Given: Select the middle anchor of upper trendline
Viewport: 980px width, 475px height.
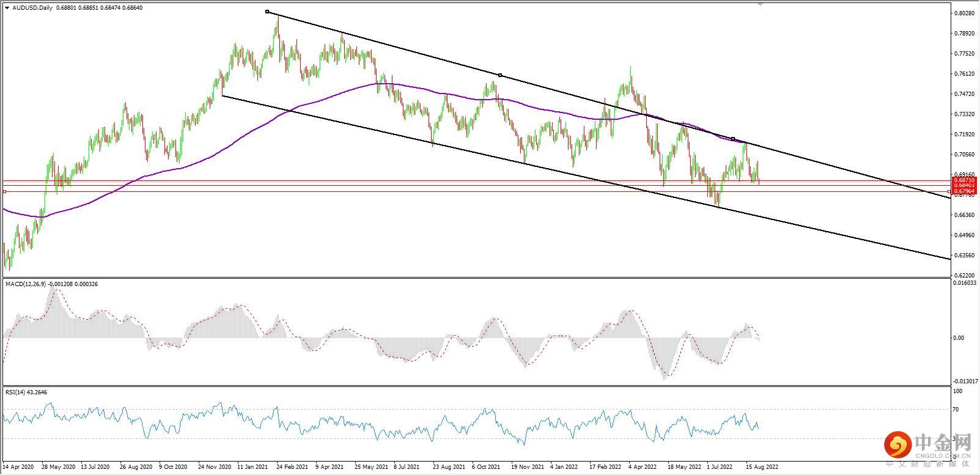Looking at the screenshot, I should click(x=500, y=75).
